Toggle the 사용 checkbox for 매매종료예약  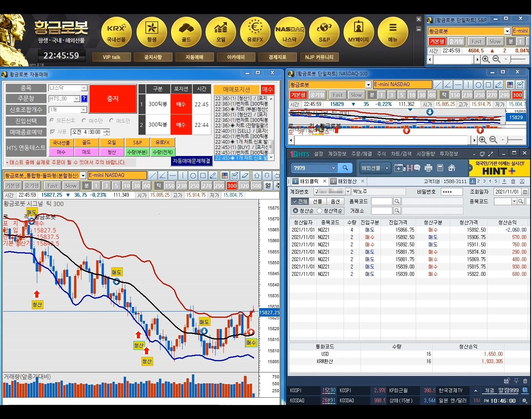[53, 132]
